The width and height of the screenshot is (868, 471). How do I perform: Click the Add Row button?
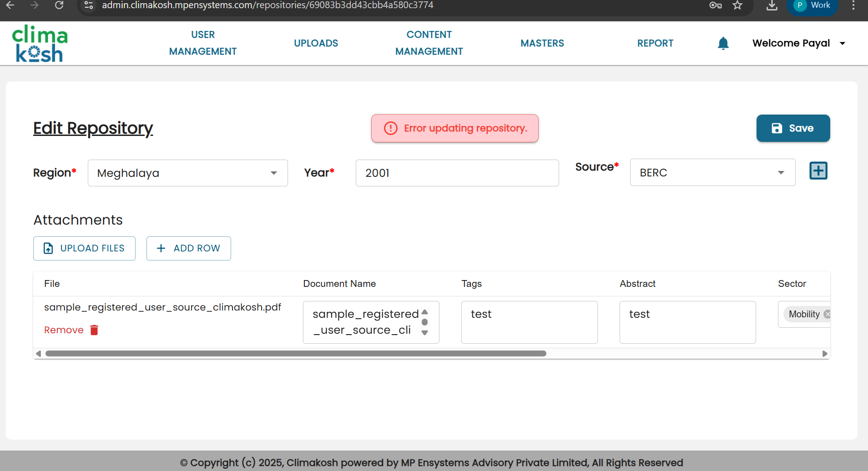coord(188,249)
